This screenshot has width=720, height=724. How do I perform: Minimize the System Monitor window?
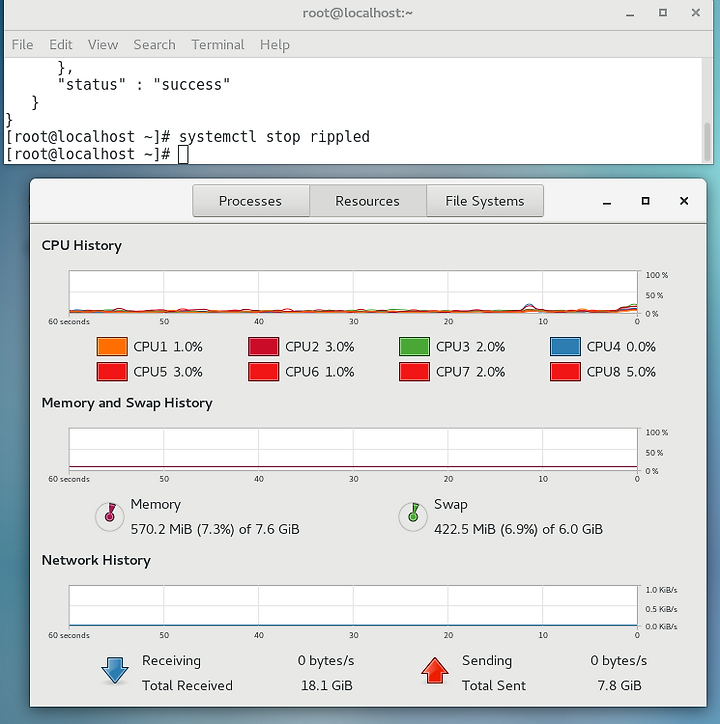point(607,201)
